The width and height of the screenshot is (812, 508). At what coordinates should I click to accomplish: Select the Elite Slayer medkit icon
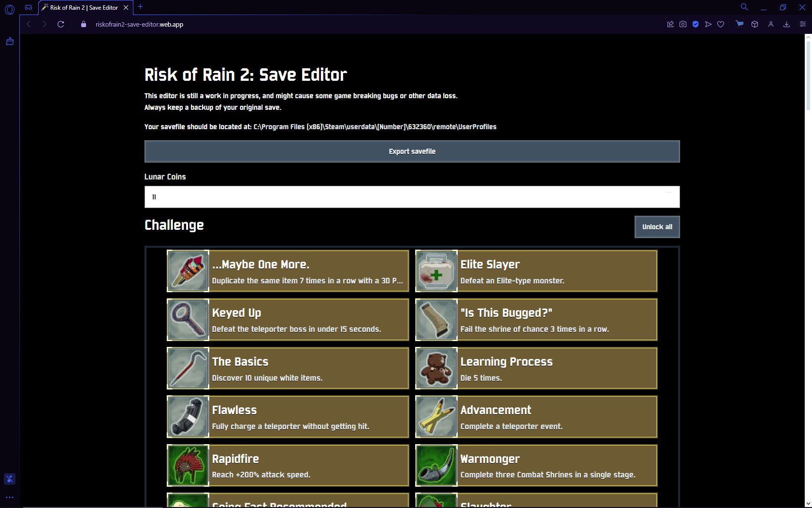(x=436, y=271)
